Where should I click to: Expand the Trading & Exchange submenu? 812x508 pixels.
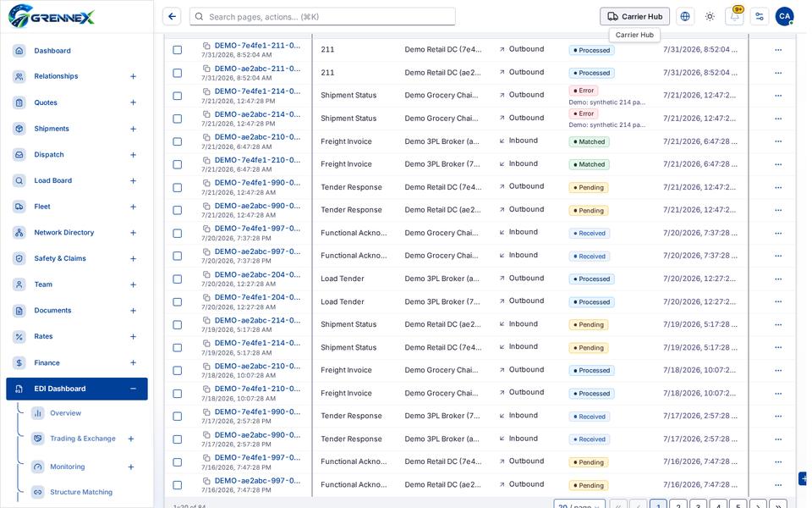tap(131, 439)
